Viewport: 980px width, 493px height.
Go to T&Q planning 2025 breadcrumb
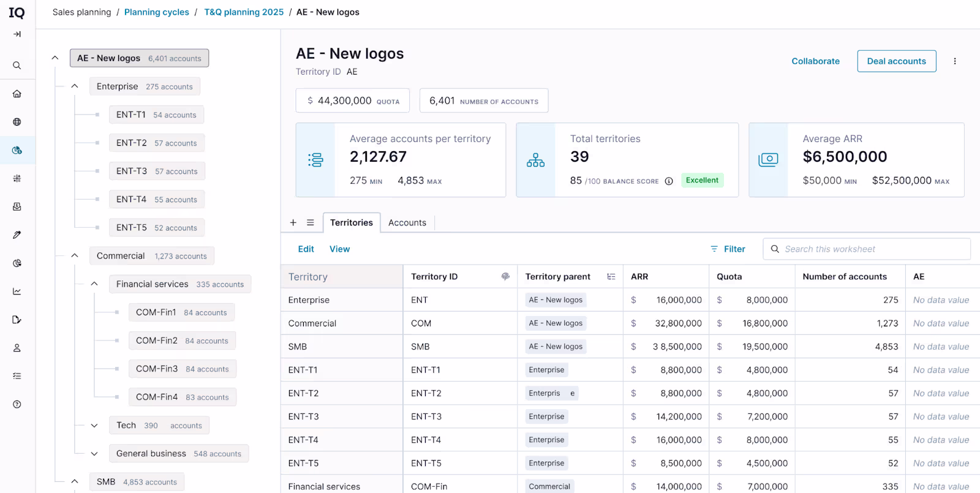[x=244, y=12]
